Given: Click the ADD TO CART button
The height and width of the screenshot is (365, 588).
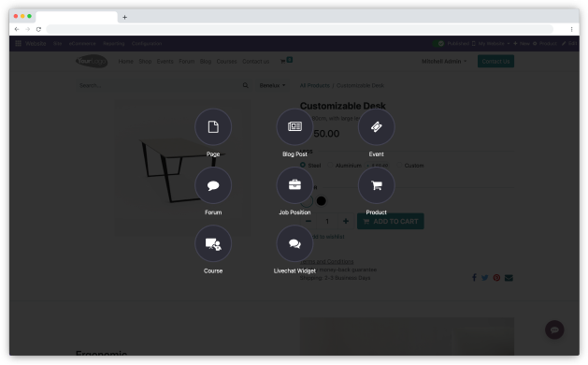Looking at the screenshot, I should click(x=391, y=221).
